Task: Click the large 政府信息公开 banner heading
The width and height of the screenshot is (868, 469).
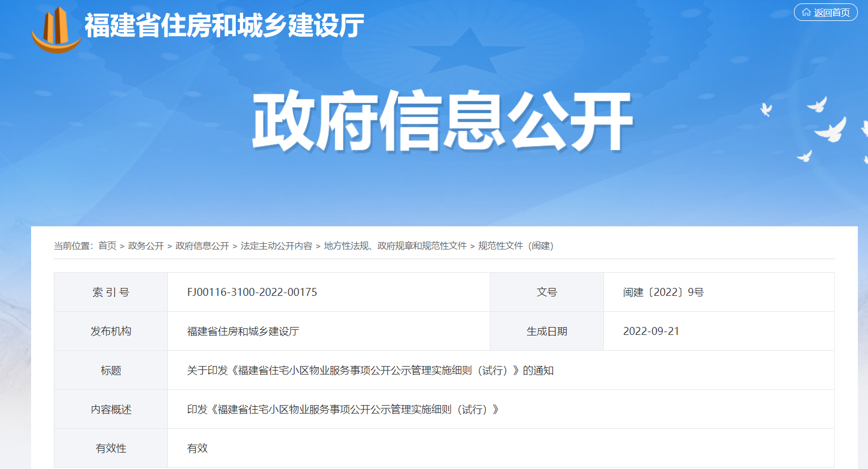Action: click(x=442, y=122)
